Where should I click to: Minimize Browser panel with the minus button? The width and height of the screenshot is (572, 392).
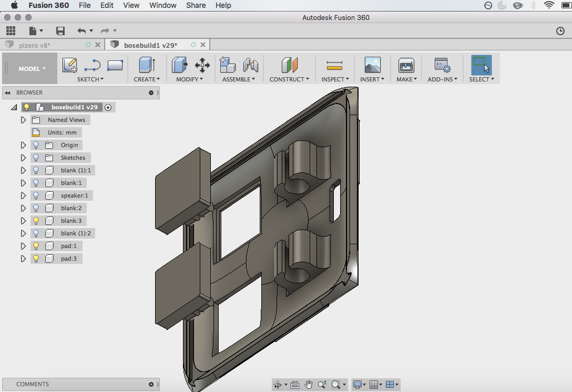tap(151, 92)
